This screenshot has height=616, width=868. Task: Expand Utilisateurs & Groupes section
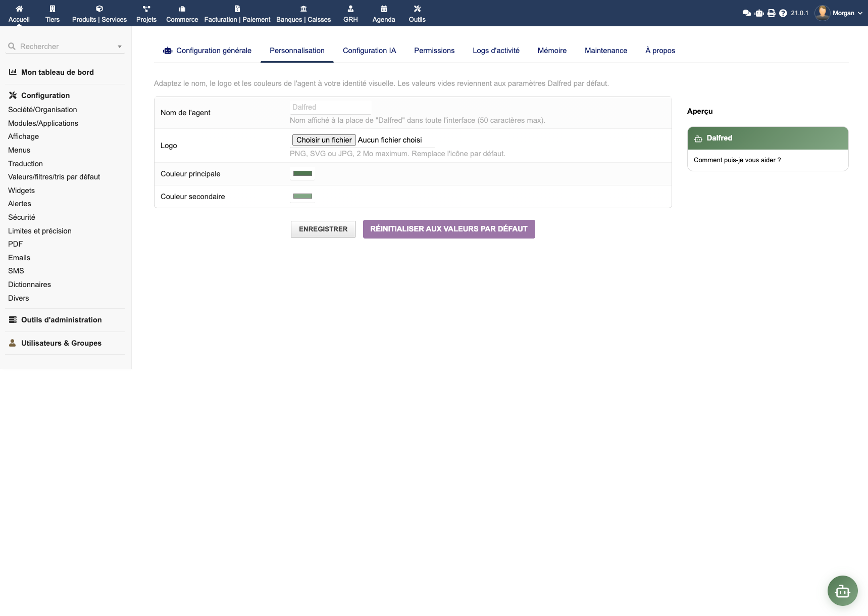point(61,343)
